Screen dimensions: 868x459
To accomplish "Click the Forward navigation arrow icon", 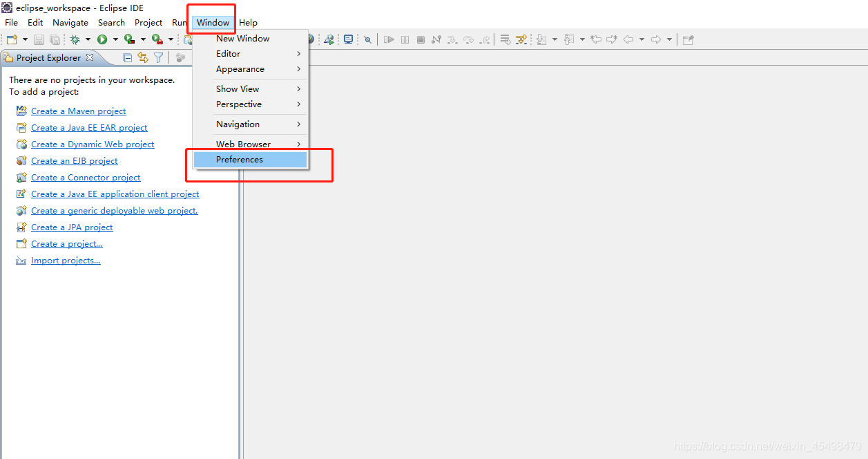I will click(656, 39).
